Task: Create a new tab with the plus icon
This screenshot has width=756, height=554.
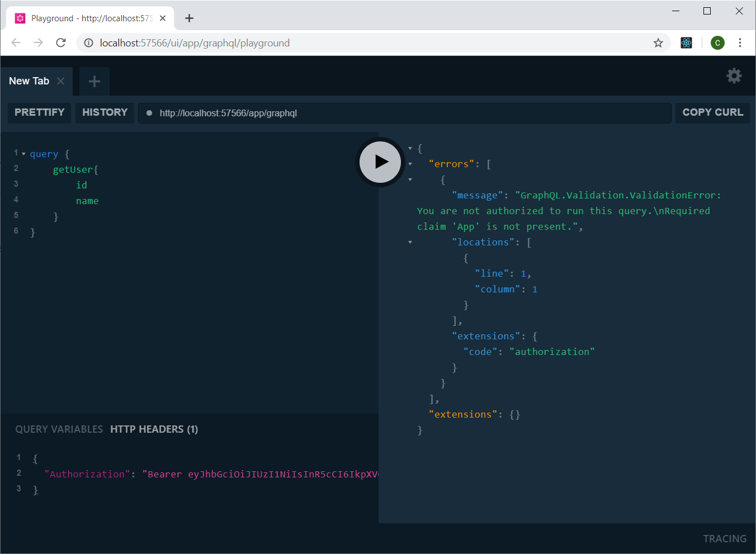Action: 94,81
